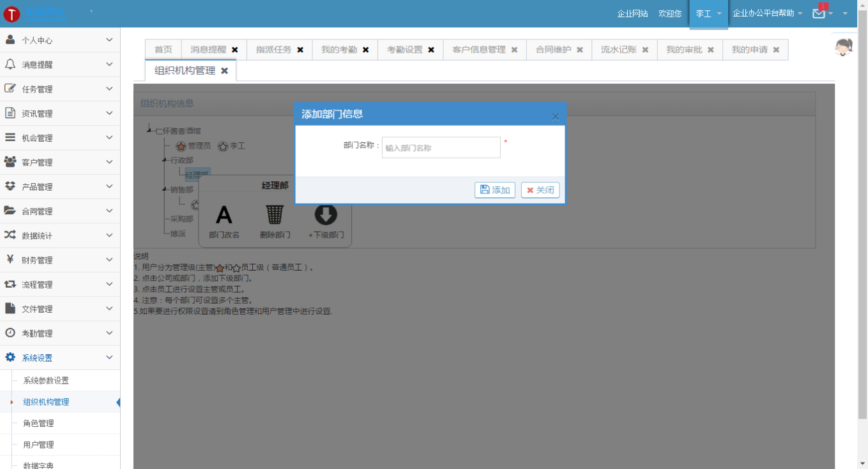The width and height of the screenshot is (868, 469).
Task: Switch to the 流水记账 tab
Action: [619, 50]
